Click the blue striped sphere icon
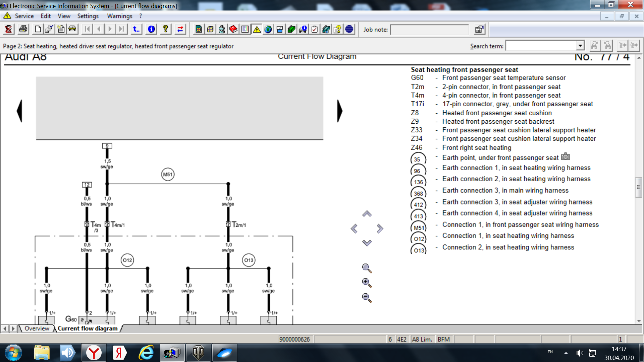 click(x=349, y=29)
